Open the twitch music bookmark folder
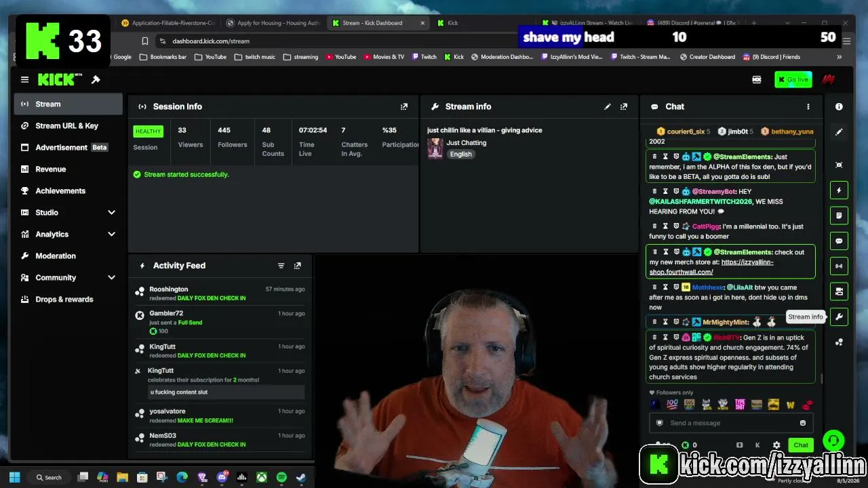The width and height of the screenshot is (868, 488). [255, 57]
